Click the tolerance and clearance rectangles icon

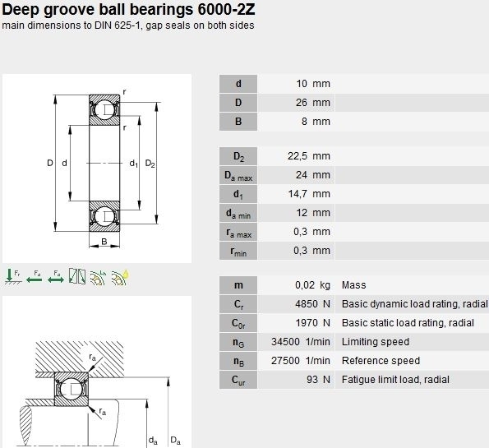click(x=77, y=276)
